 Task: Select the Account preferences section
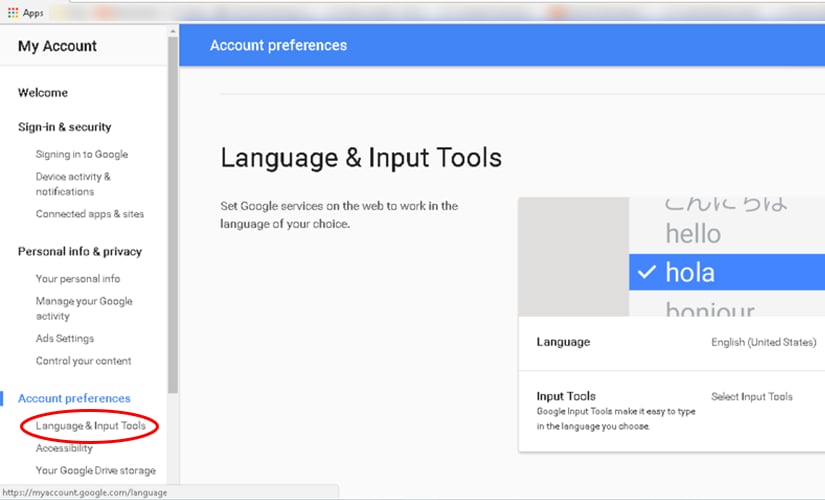click(x=74, y=398)
